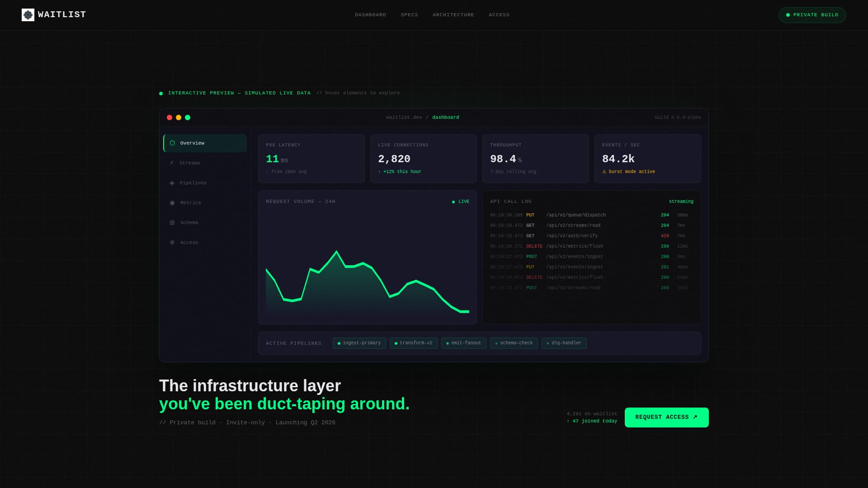Click the Request Access button
Viewport: 868px width, 488px height.
[x=666, y=418]
